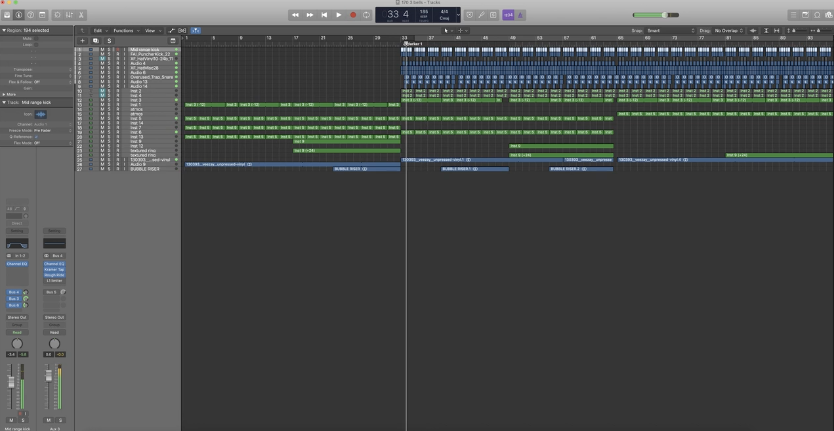The width and height of the screenshot is (834, 431).
Task: Adjust the green master volume slider
Action: pos(655,15)
